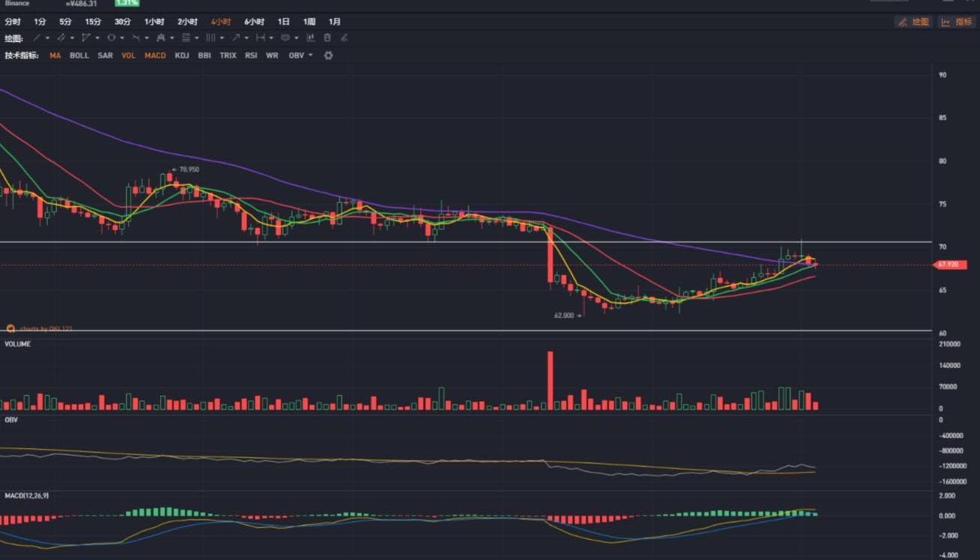Click the eraser pencil icon in drawing toolbar
Viewport: 980px width, 560px height.
[344, 37]
